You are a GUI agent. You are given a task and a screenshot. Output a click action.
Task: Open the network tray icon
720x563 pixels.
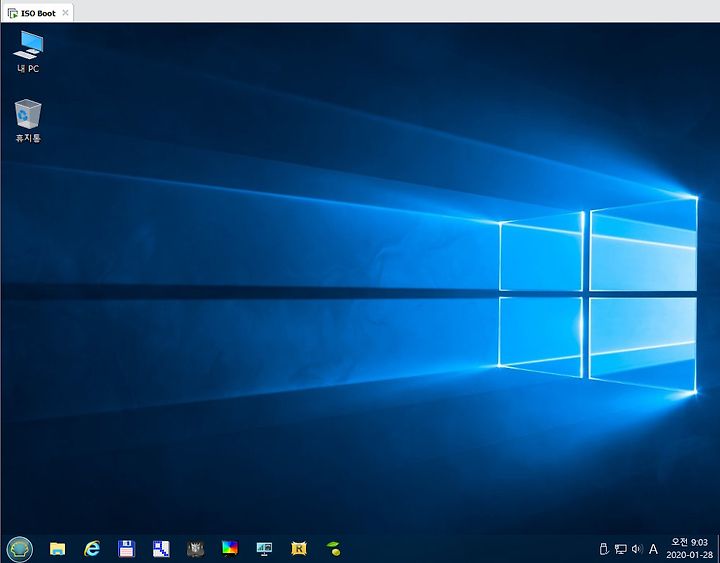(620, 549)
